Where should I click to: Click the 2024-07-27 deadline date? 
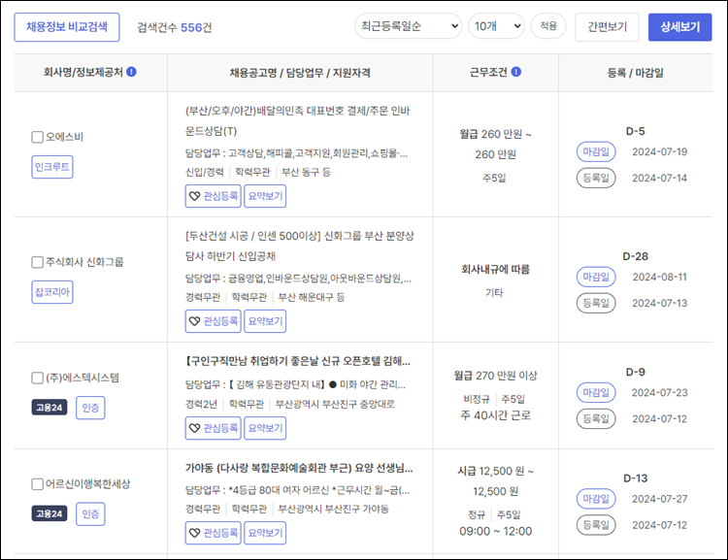[659, 499]
